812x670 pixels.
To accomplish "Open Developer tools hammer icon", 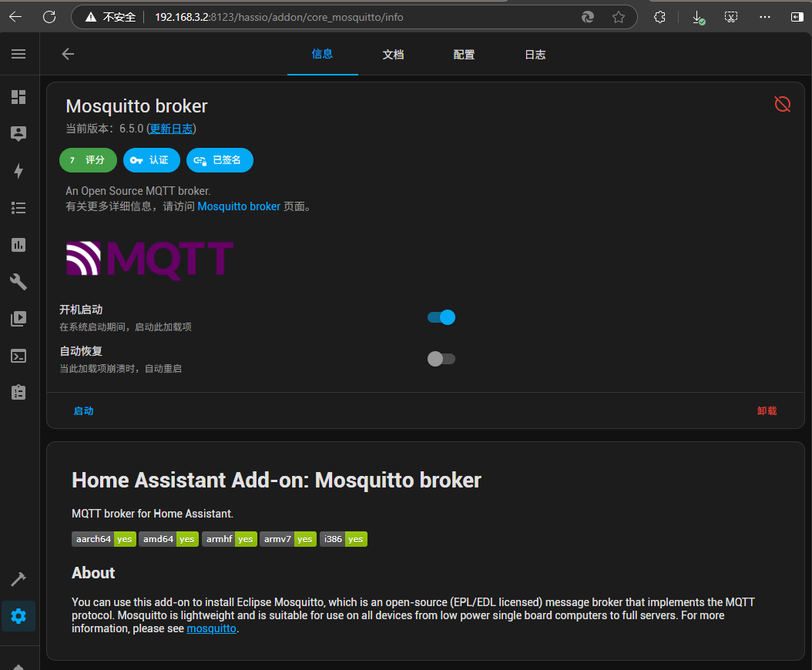I will point(18,579).
